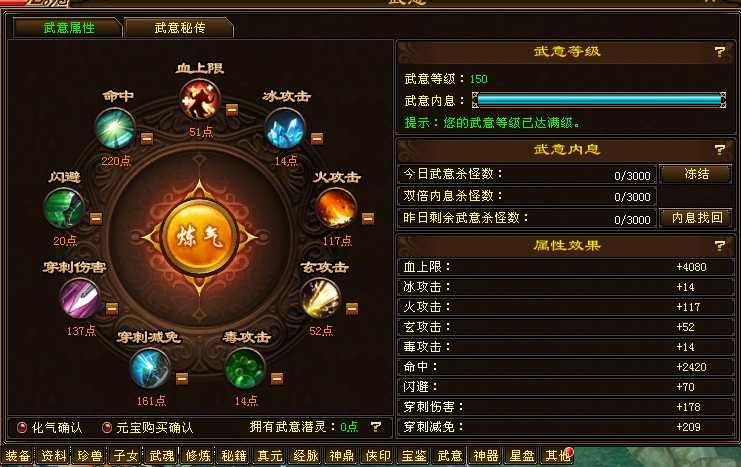Click the minus button next to 穿刺减免
The width and height of the screenshot is (741, 467).
(x=182, y=378)
